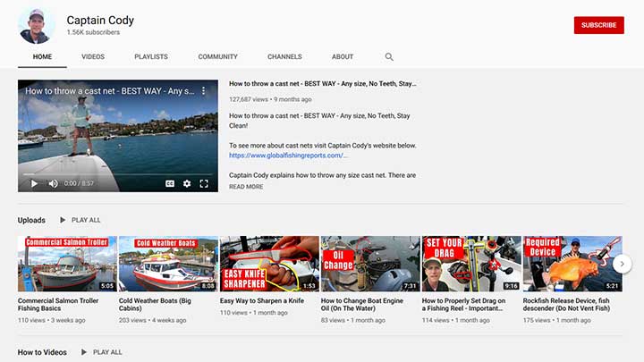The height and width of the screenshot is (362, 644).
Task: Open Set Your Drag video thumbnail
Action: [x=471, y=264]
